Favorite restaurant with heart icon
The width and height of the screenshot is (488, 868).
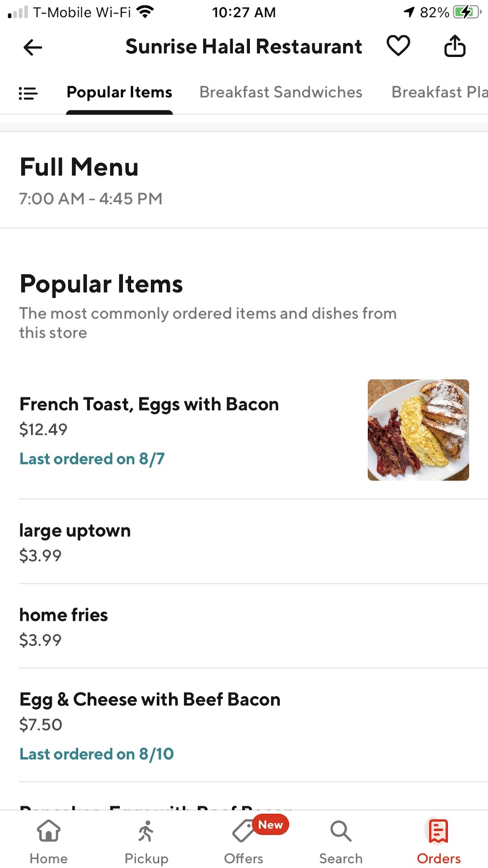398,46
